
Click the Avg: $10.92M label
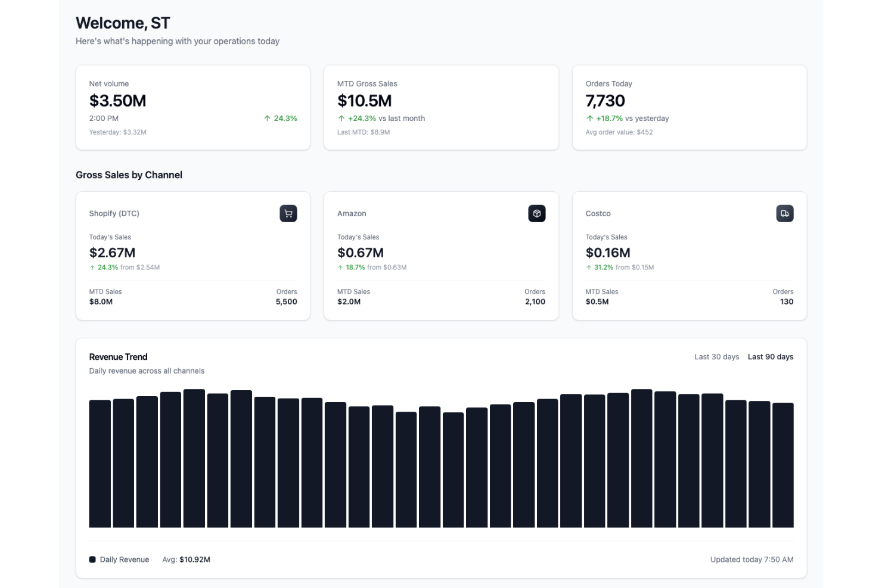point(187,559)
